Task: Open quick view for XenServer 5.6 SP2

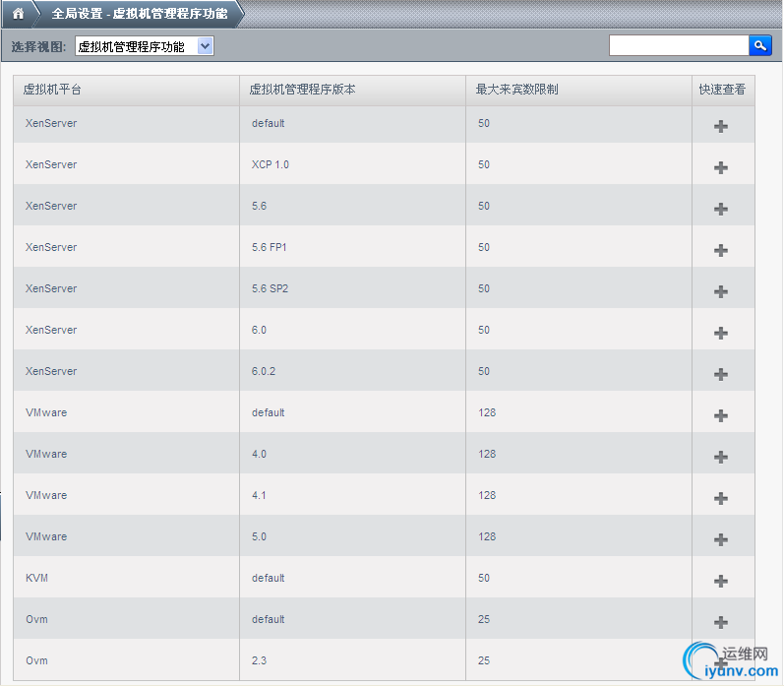Action: click(720, 291)
